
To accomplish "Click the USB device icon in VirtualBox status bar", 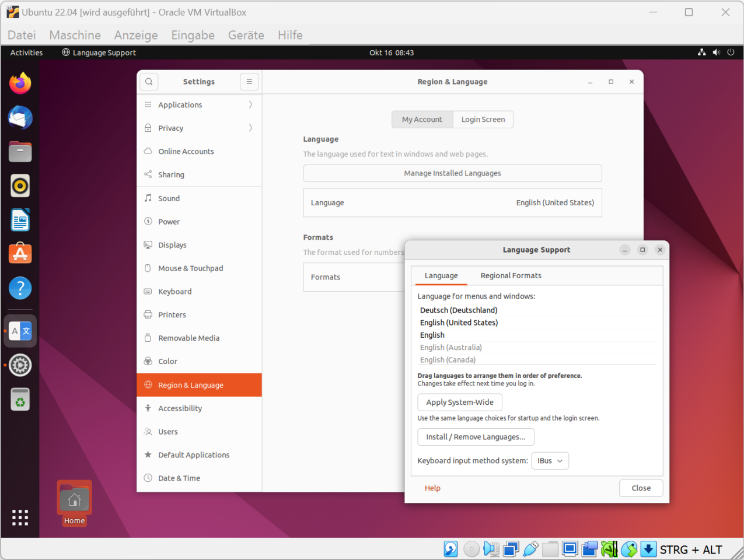I will (x=530, y=549).
